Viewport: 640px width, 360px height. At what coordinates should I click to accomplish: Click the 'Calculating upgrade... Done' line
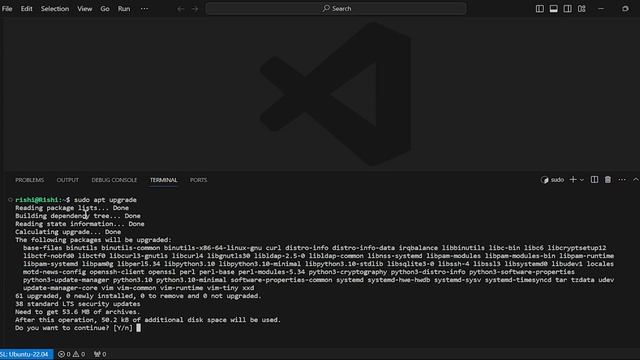click(68, 232)
